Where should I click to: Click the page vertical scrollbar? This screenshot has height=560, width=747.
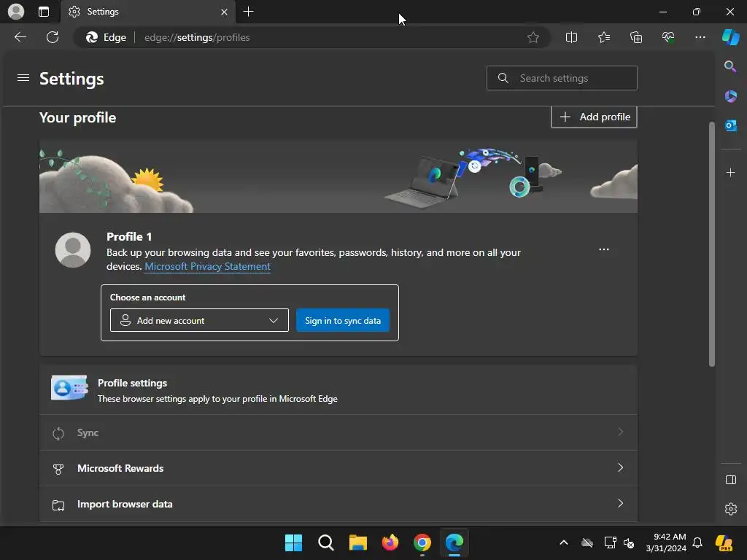pos(712,244)
